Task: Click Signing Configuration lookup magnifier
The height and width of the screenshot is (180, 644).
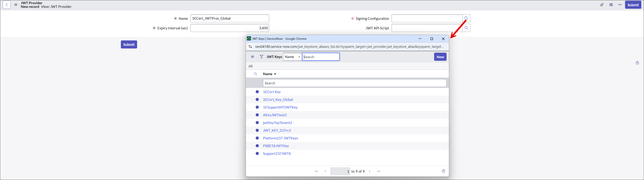Action: [466, 18]
